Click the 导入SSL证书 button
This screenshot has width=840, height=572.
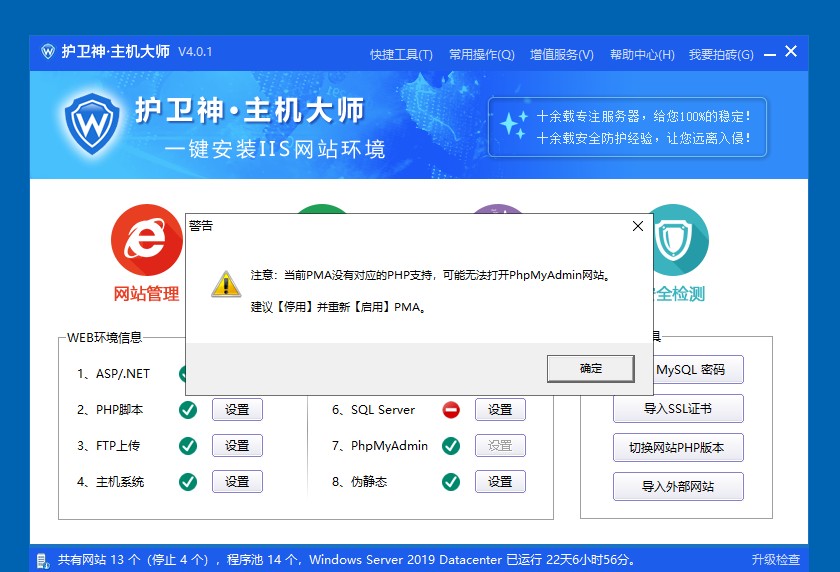(x=678, y=409)
